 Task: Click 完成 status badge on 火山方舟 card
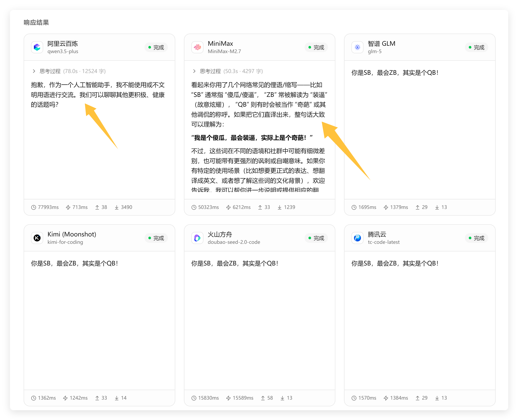[x=316, y=238]
